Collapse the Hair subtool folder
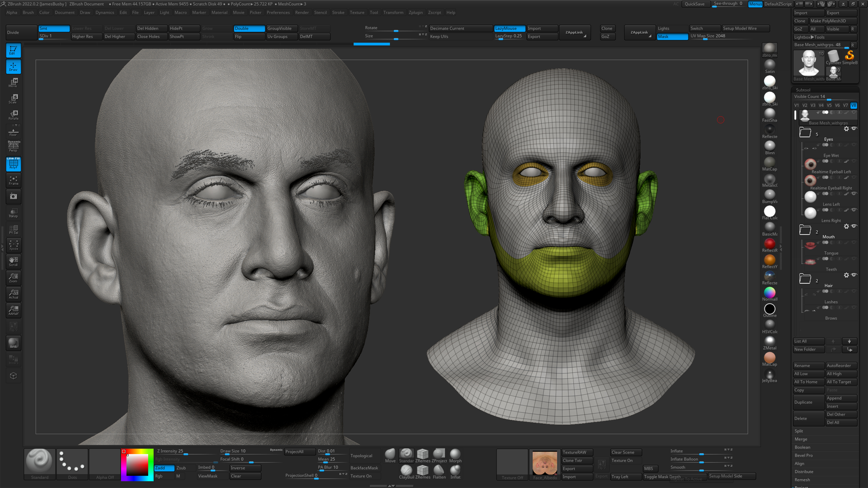868x488 pixels. click(x=805, y=279)
